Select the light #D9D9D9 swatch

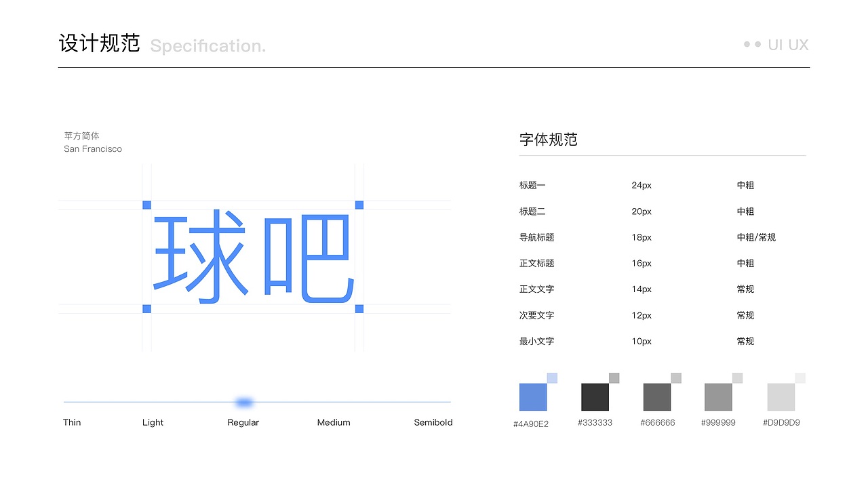coord(781,397)
